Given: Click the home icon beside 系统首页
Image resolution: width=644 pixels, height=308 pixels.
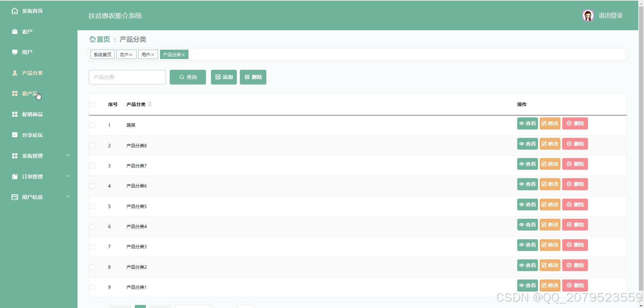Looking at the screenshot, I should click(14, 11).
